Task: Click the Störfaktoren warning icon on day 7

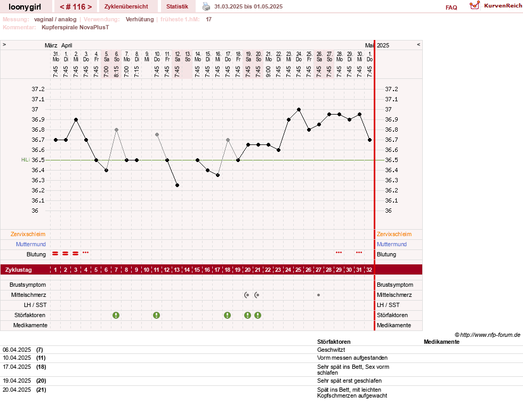Action: pyautogui.click(x=116, y=316)
